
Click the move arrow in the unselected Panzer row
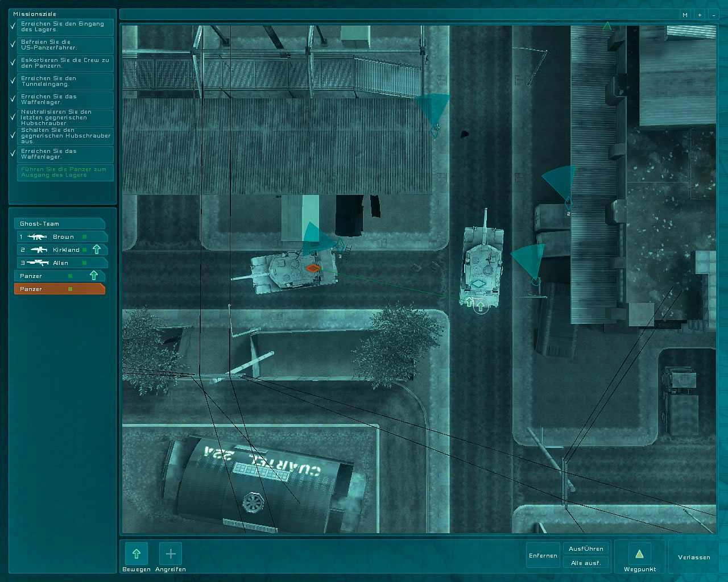(x=94, y=276)
